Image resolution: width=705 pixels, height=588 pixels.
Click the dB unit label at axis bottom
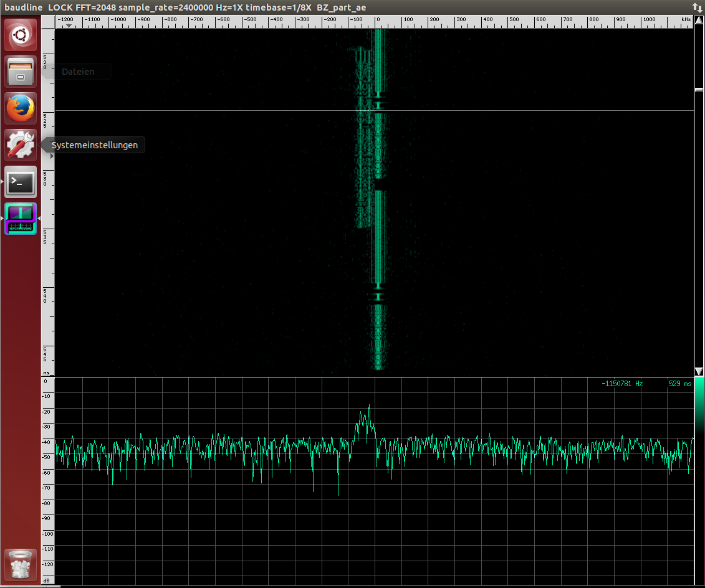point(46,581)
